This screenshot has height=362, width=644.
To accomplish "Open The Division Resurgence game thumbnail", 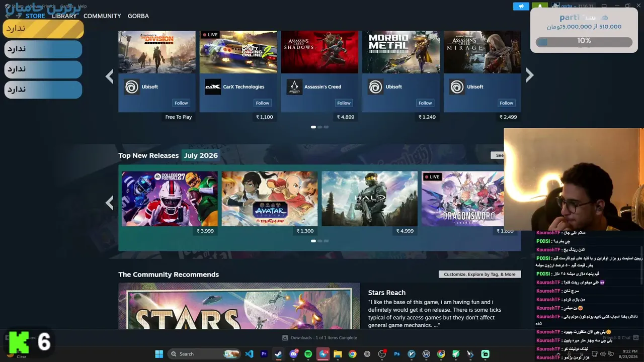I will click(157, 52).
